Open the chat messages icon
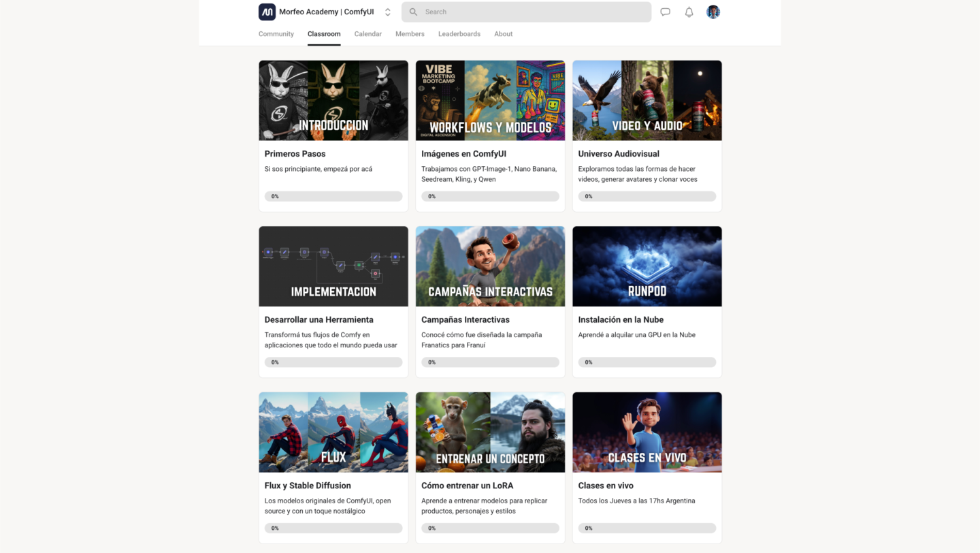The image size is (980, 553). [x=666, y=12]
